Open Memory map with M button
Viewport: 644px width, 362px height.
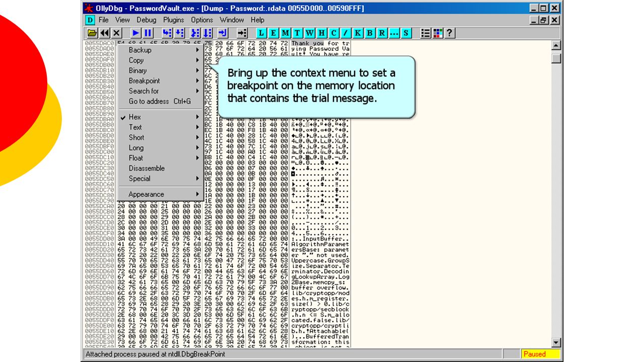285,33
